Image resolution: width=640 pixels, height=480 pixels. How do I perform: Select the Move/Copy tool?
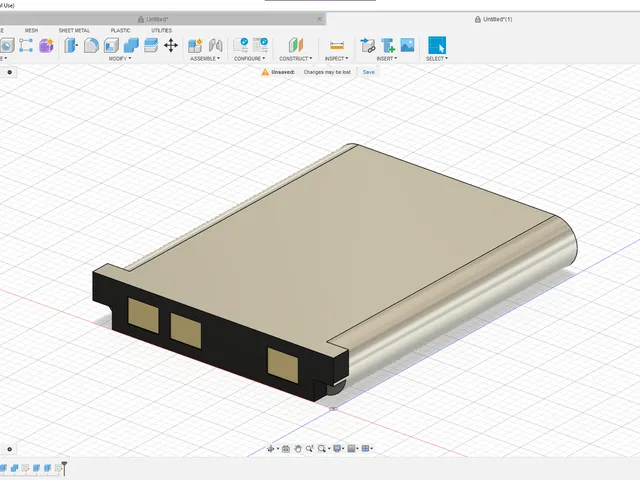coord(171,45)
